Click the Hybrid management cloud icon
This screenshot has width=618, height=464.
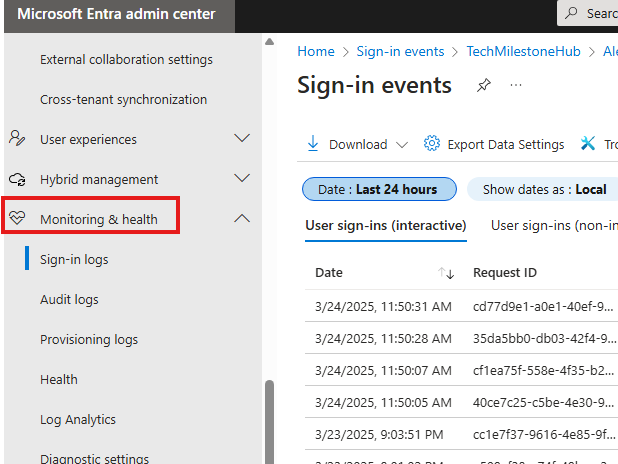pyautogui.click(x=17, y=179)
